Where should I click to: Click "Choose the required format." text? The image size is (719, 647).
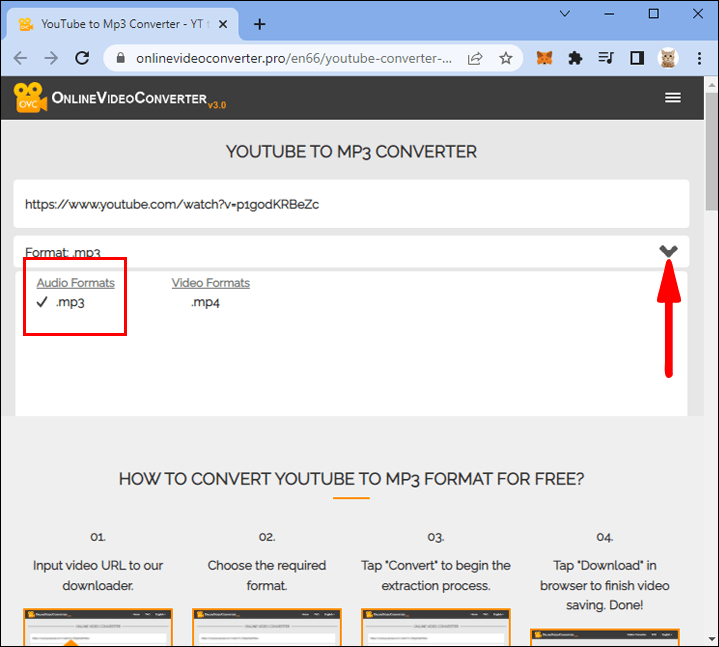(266, 575)
